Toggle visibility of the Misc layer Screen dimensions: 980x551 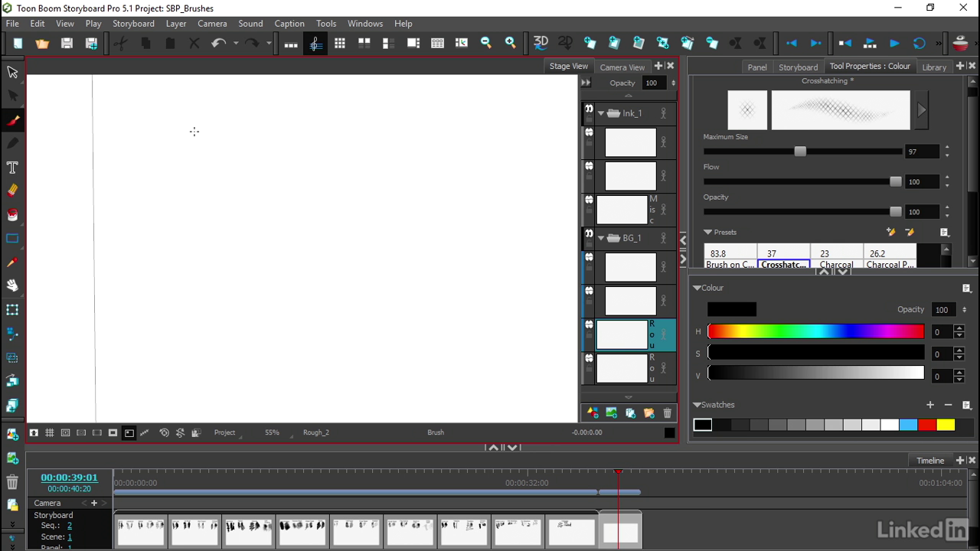point(589,201)
